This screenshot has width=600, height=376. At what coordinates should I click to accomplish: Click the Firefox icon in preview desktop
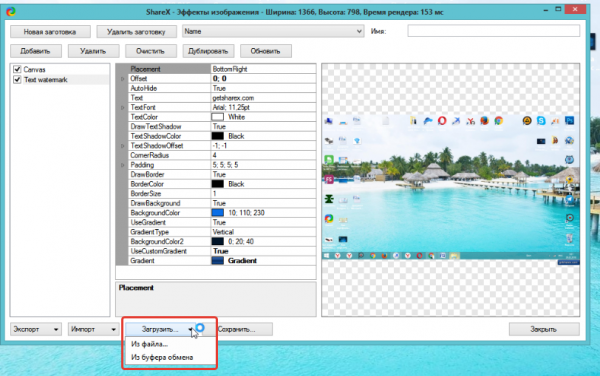(x=484, y=121)
